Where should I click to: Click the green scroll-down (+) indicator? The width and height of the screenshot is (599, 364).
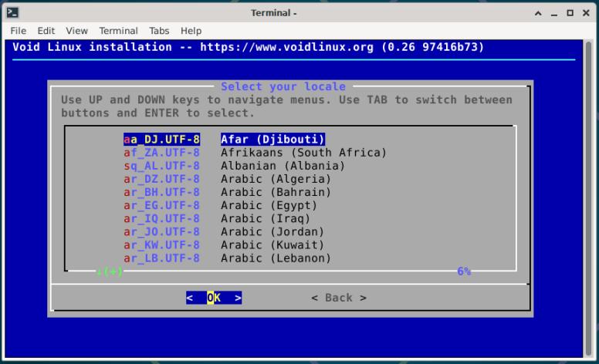110,271
